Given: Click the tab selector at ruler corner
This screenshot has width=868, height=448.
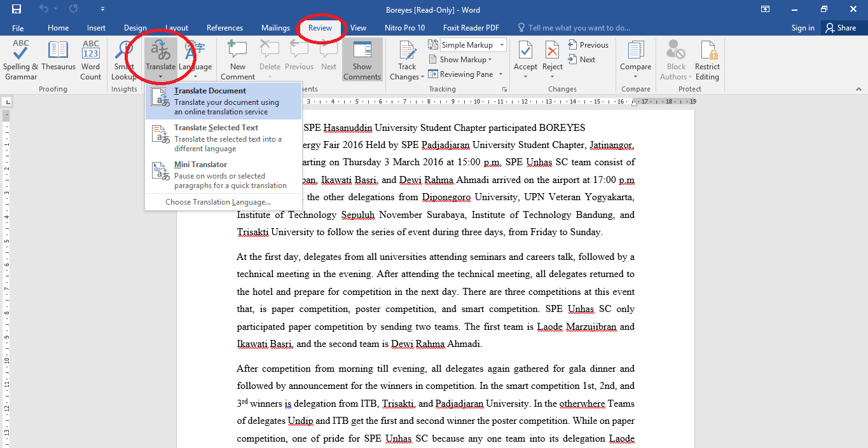Looking at the screenshot, I should (x=6, y=101).
